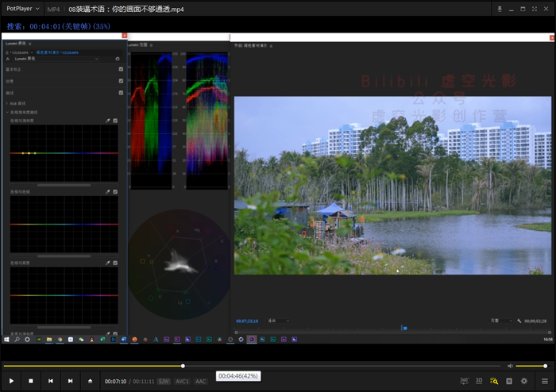Stop playback with the Stop button
Image resolution: width=556 pixels, height=392 pixels.
point(31,381)
